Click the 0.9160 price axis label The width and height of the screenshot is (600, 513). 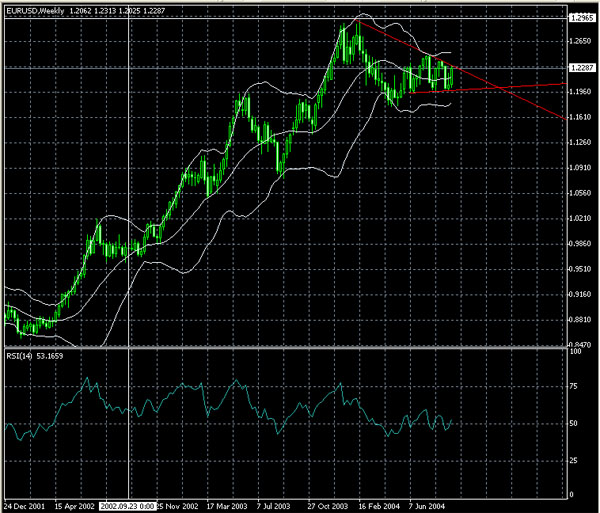(x=581, y=294)
